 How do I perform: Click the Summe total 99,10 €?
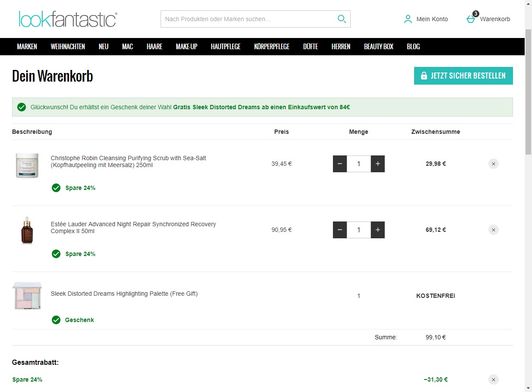pyautogui.click(x=436, y=337)
